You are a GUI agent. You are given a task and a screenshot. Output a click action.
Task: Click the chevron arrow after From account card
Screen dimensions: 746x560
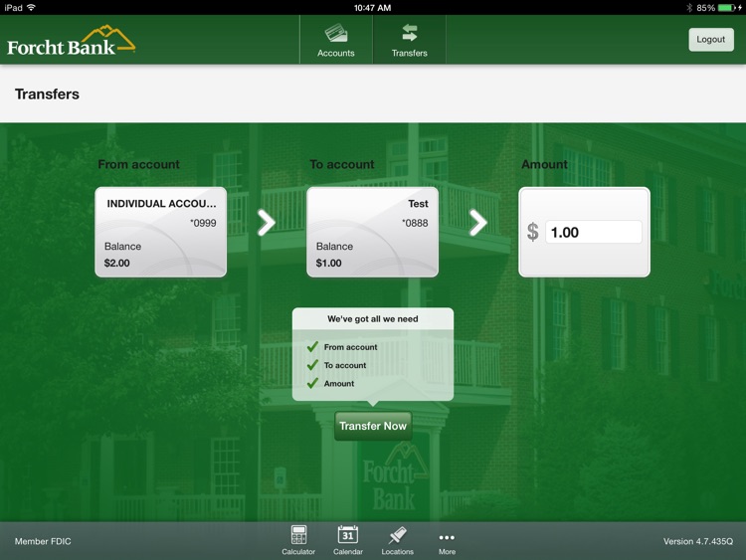(267, 222)
